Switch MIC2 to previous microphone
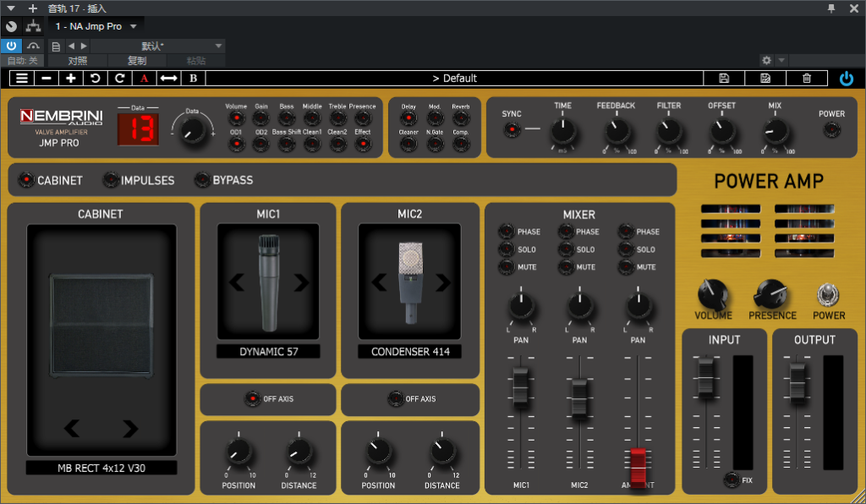 (x=379, y=282)
